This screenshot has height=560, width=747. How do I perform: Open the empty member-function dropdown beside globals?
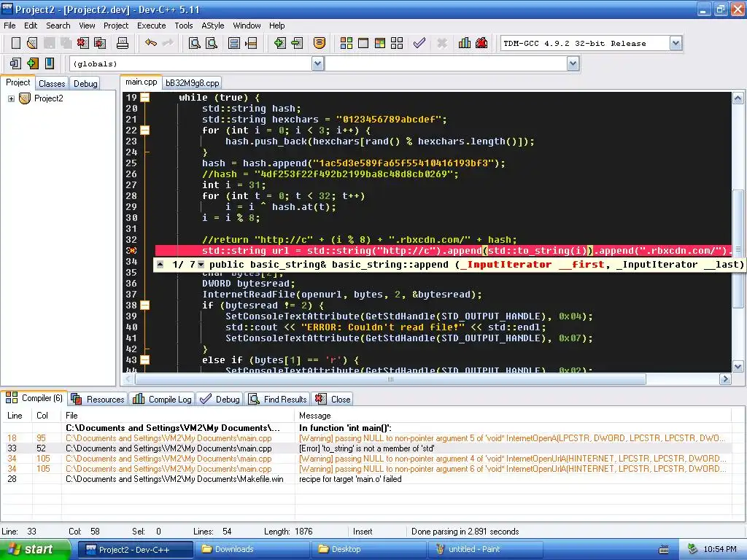573,63
